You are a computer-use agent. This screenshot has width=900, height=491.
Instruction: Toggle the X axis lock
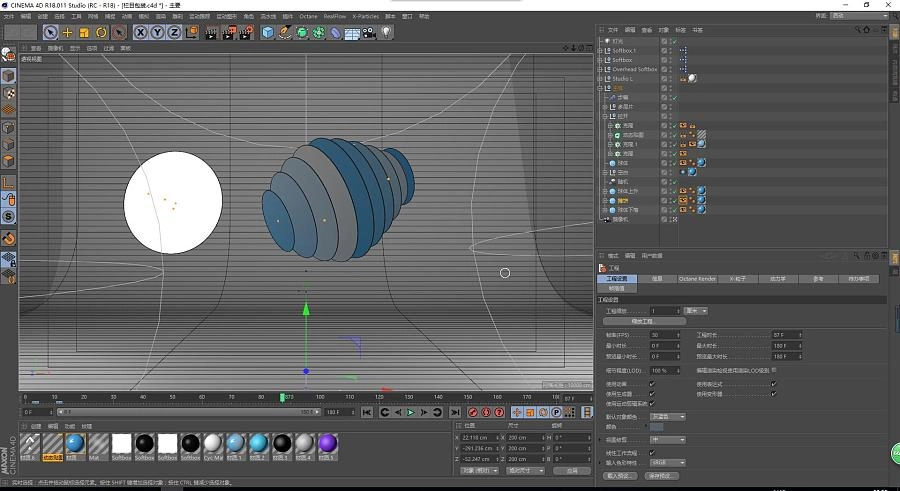point(141,32)
